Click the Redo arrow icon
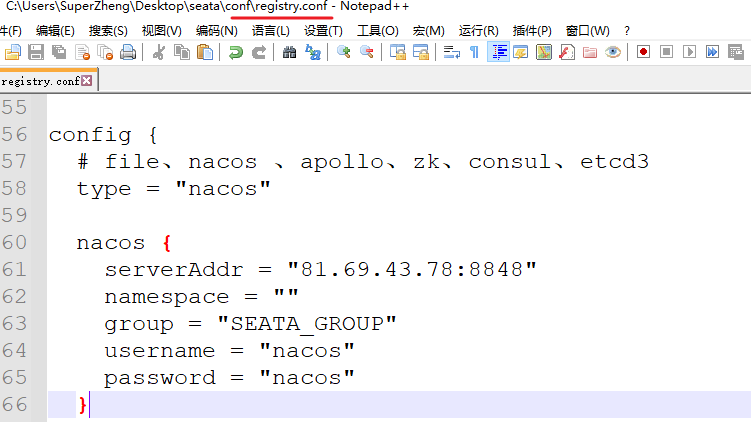This screenshot has width=751, height=422. (259, 52)
